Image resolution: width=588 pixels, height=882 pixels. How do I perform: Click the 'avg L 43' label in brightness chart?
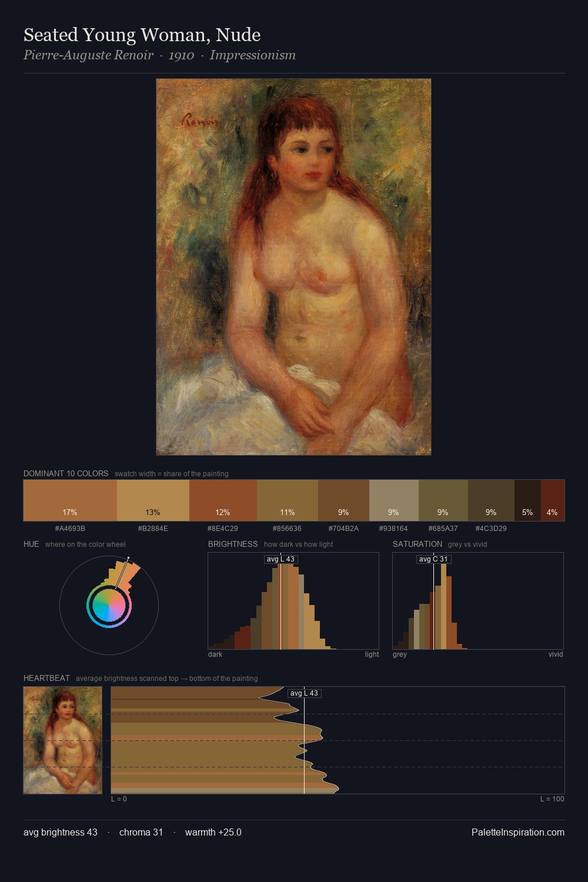pos(280,559)
